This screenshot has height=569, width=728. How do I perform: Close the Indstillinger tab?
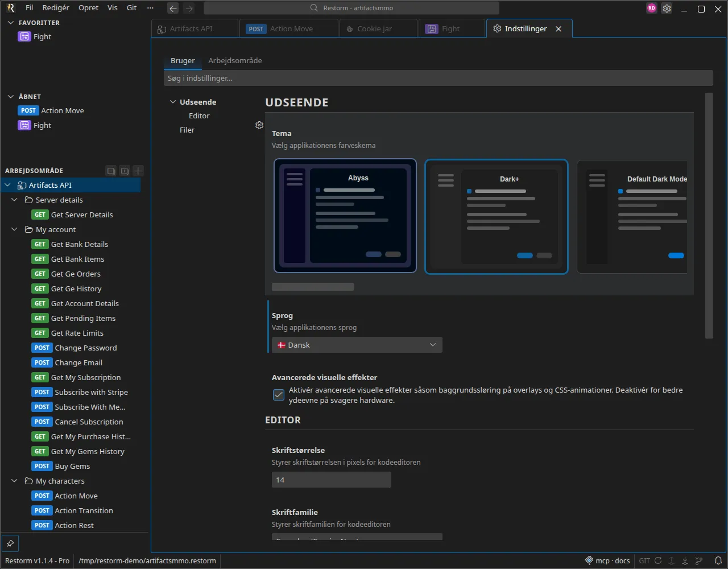(559, 28)
